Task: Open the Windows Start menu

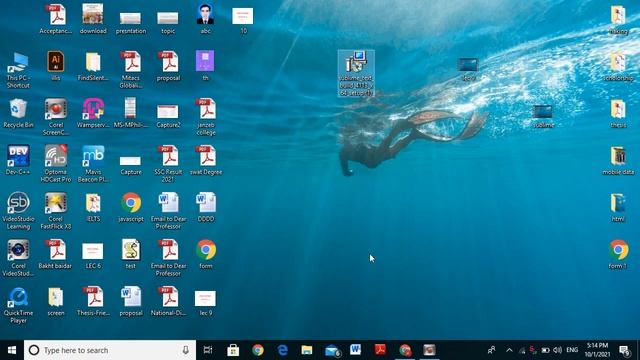Action: click(12, 350)
